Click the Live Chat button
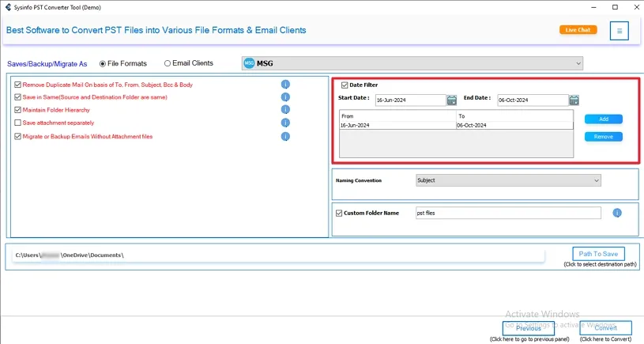Viewport: 644px width, 344px height. click(x=578, y=30)
